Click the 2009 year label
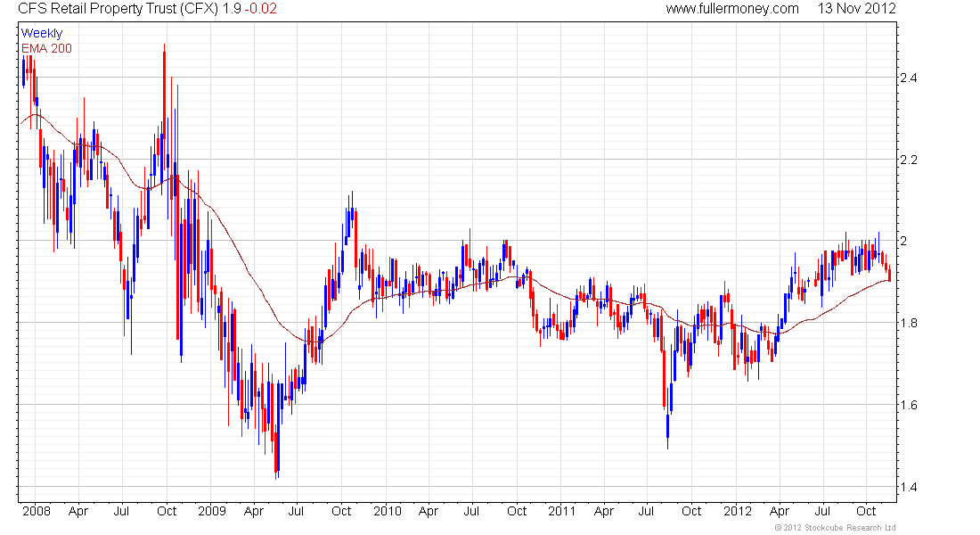980x535 pixels. pos(212,511)
